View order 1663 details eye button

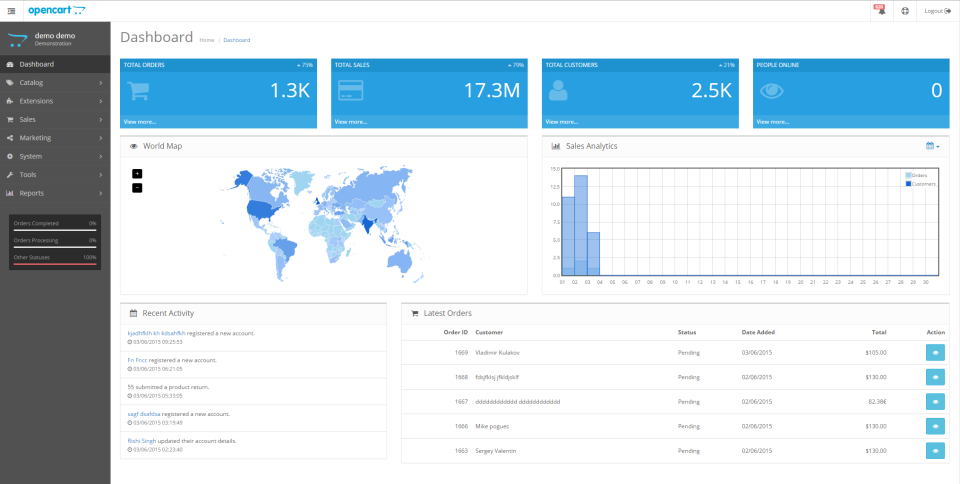tap(935, 451)
